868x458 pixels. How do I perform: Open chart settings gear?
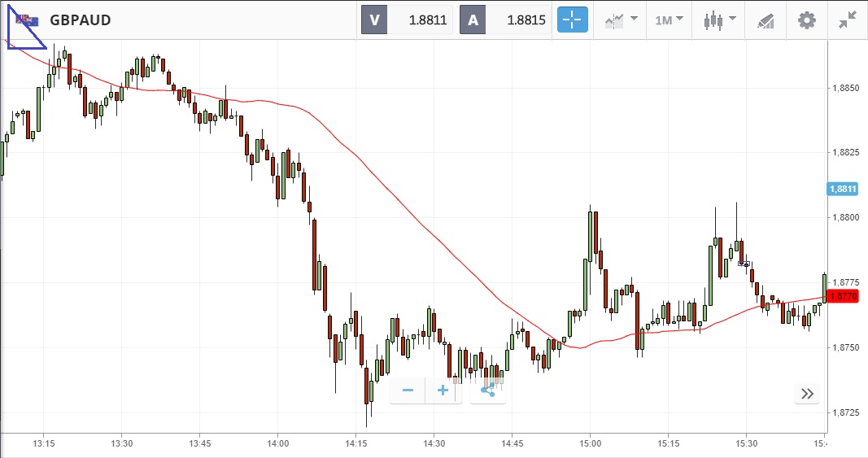pyautogui.click(x=806, y=20)
